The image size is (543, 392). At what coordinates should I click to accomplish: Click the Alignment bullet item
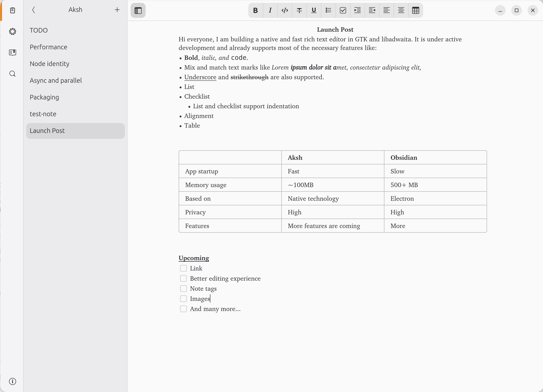199,116
